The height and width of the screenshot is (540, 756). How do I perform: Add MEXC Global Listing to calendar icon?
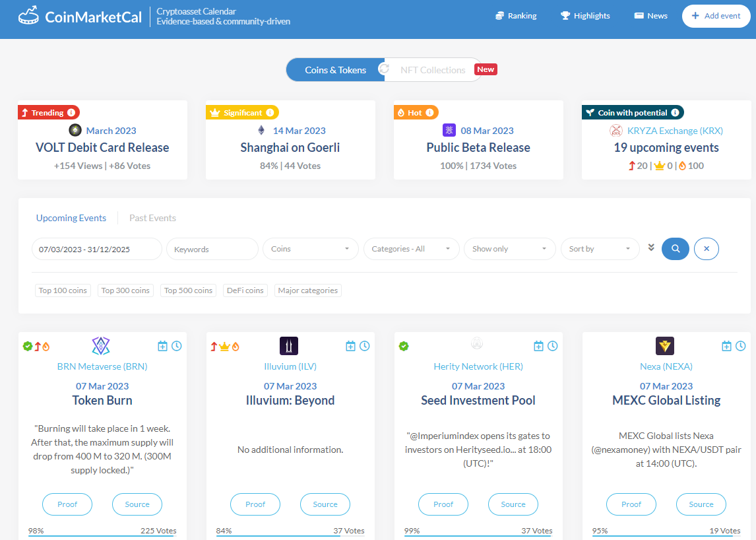(x=726, y=346)
